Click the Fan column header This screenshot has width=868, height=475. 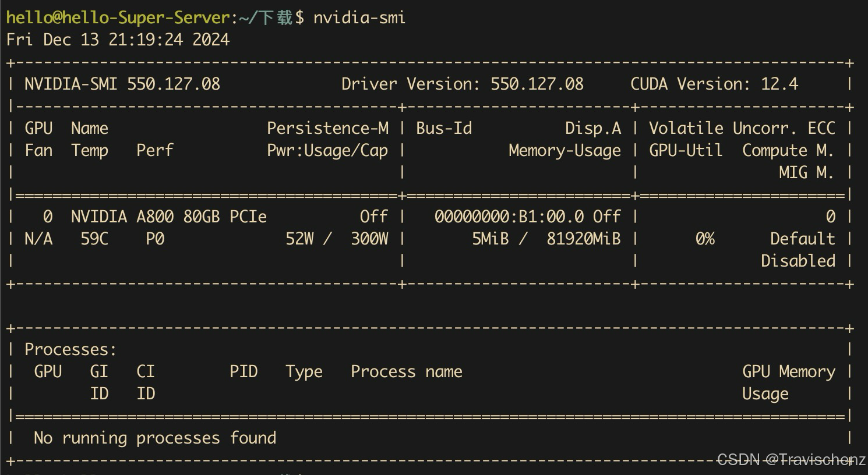point(38,150)
